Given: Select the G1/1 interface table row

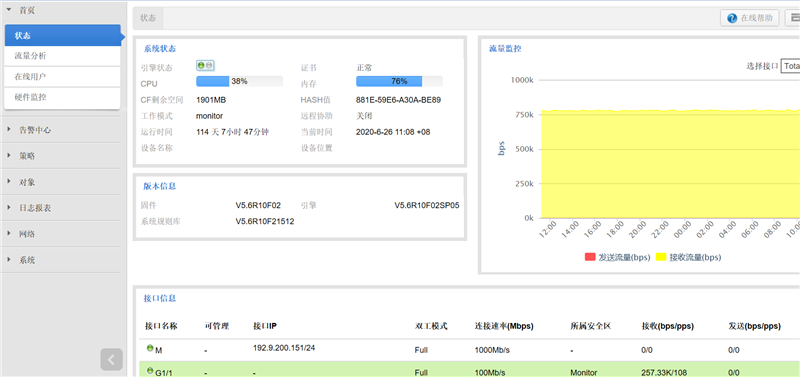Looking at the screenshot, I should [469, 369].
